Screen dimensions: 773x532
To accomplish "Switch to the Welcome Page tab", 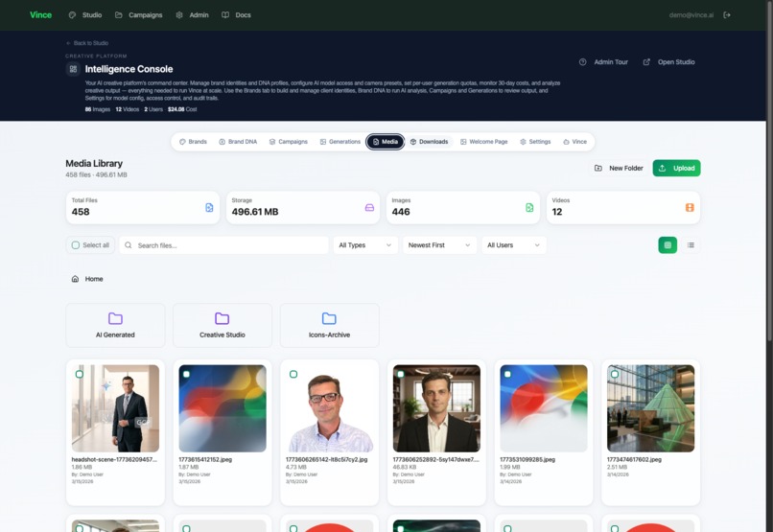I will 484,142.
